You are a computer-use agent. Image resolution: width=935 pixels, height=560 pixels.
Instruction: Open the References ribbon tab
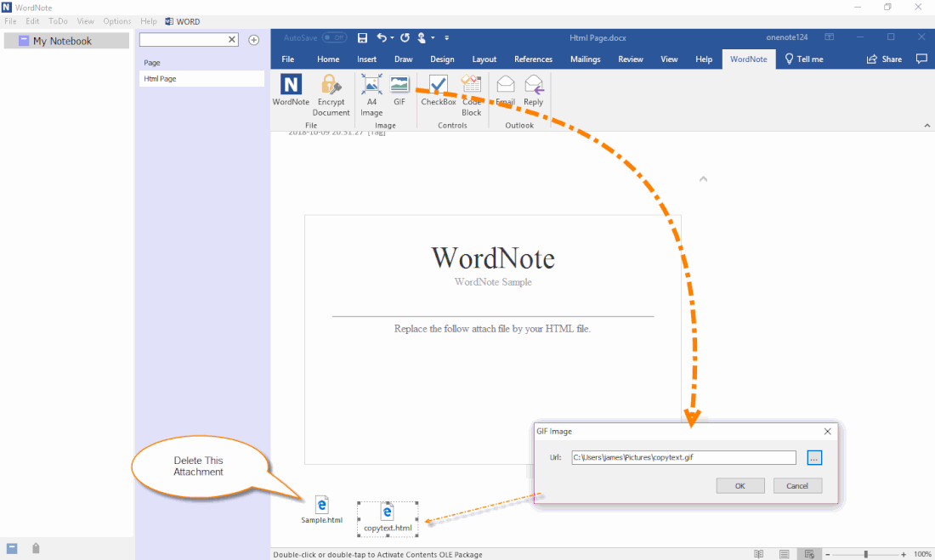(x=533, y=59)
